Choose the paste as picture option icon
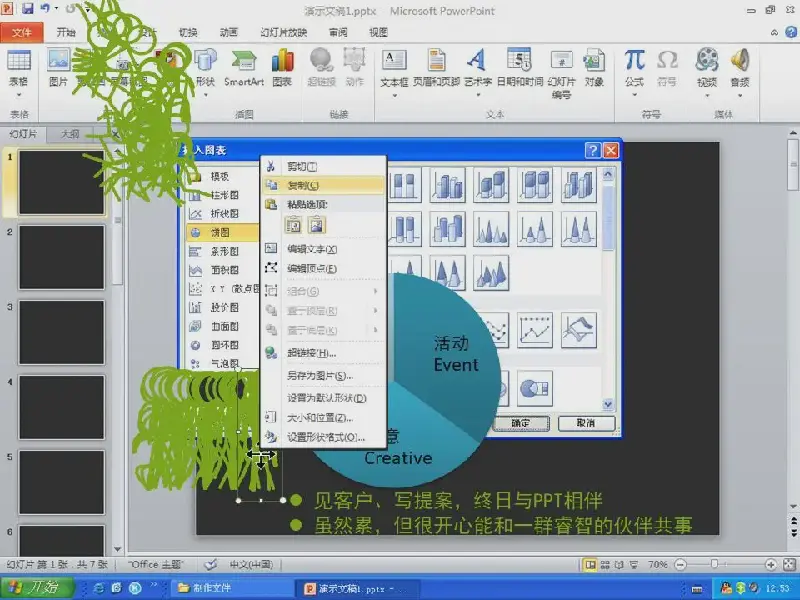 [x=316, y=225]
